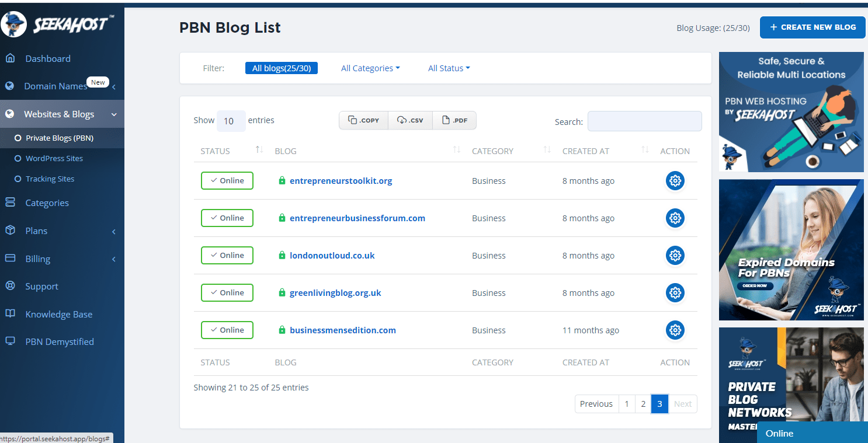The height and width of the screenshot is (443, 868).
Task: Toggle Online status for londonoutloud.co.uk
Action: click(x=227, y=255)
